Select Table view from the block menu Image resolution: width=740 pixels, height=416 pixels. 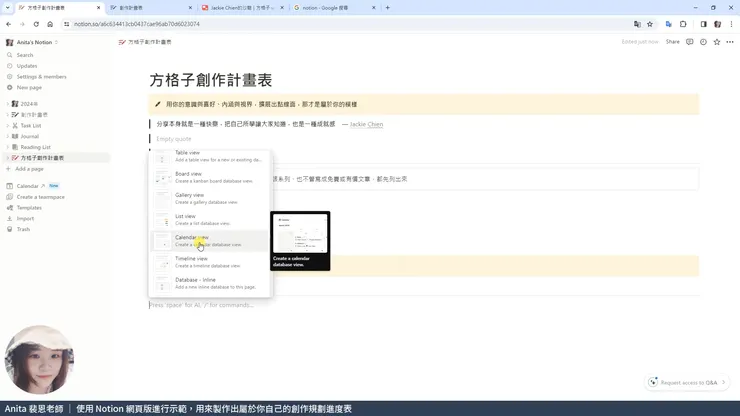click(210, 156)
